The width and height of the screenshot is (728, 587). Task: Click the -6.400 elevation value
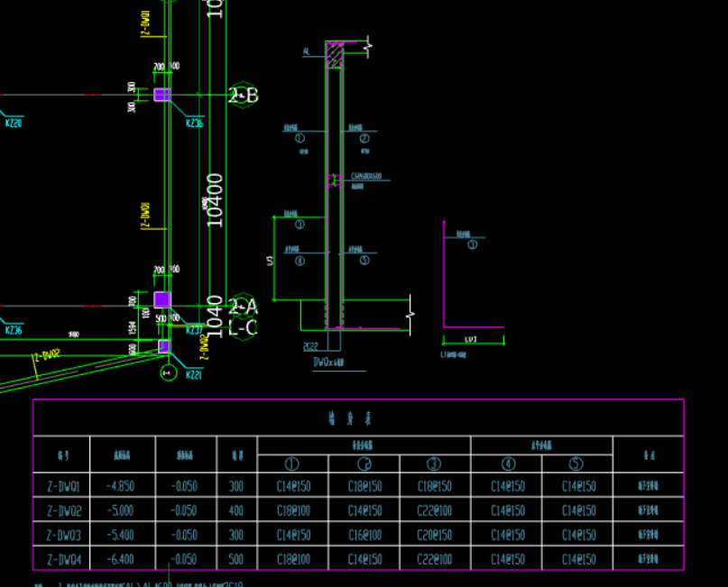(x=120, y=559)
